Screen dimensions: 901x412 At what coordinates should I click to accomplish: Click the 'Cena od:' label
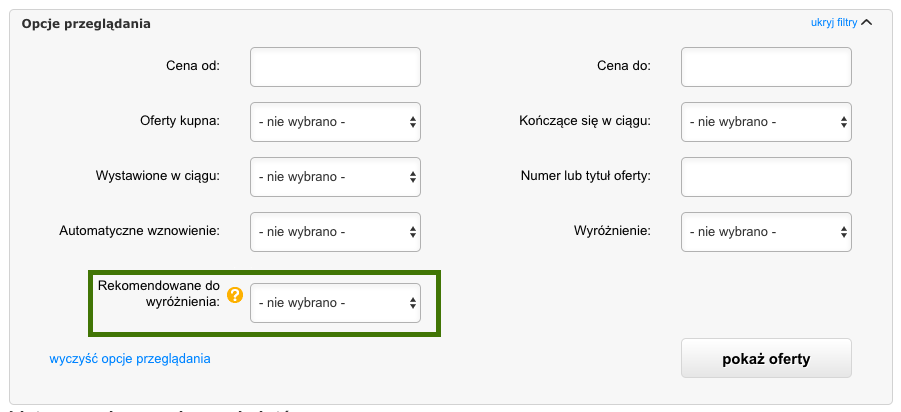[193, 66]
